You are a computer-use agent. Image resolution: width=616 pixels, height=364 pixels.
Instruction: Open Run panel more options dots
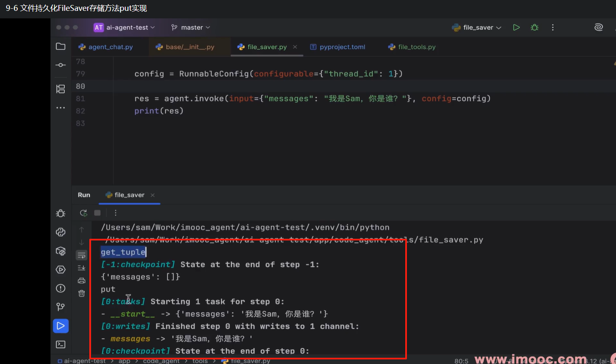point(116,213)
